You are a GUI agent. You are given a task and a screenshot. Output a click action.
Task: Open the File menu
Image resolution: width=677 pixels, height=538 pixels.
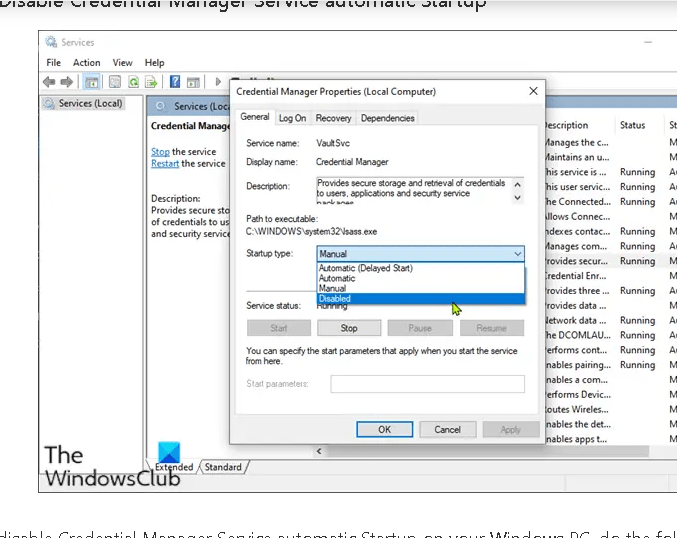pos(54,63)
